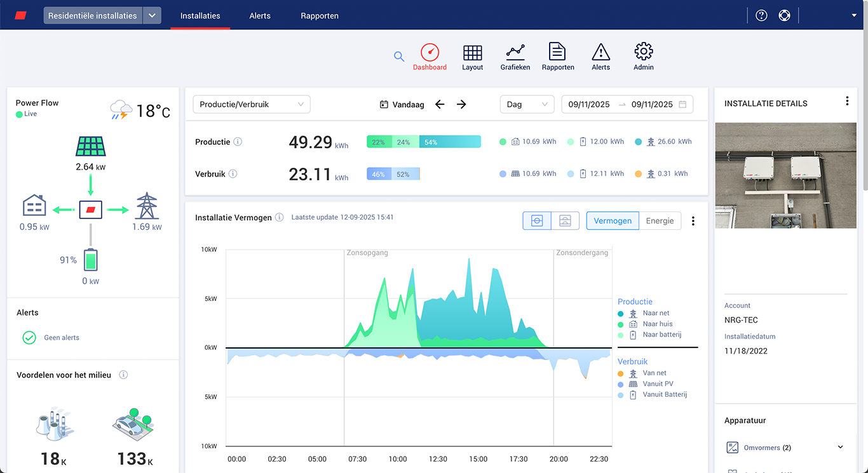The width and height of the screenshot is (868, 473).
Task: Open the Rapporten menu item
Action: (319, 15)
